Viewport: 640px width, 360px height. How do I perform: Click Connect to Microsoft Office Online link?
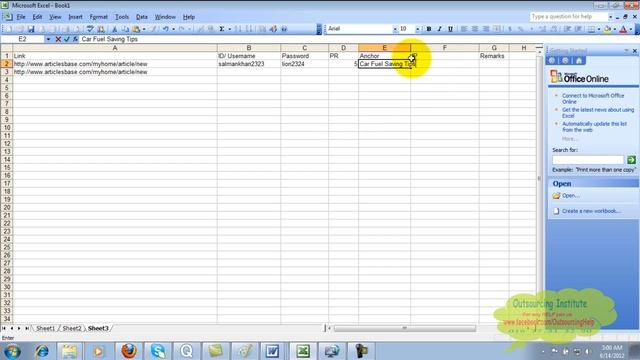[593, 98]
